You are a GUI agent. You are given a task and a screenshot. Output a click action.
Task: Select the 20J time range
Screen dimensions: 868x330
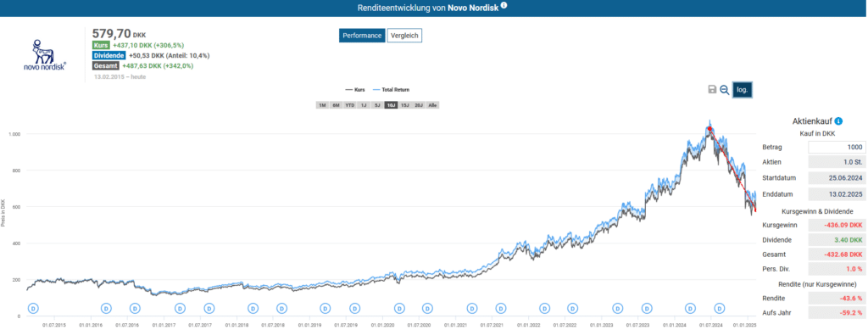419,105
